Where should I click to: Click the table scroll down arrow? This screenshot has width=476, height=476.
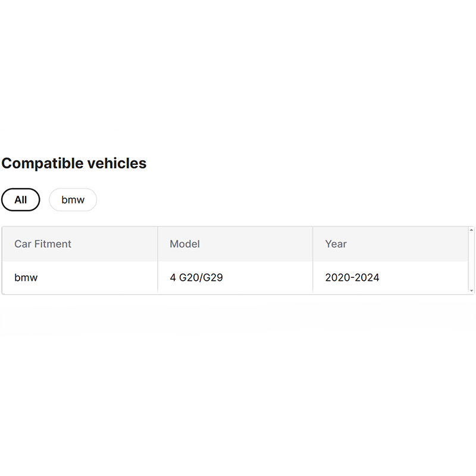(x=471, y=290)
